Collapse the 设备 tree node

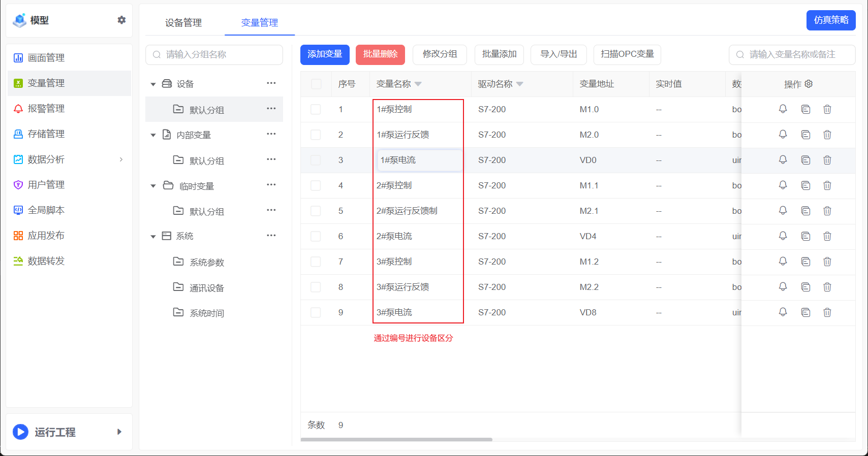point(153,84)
